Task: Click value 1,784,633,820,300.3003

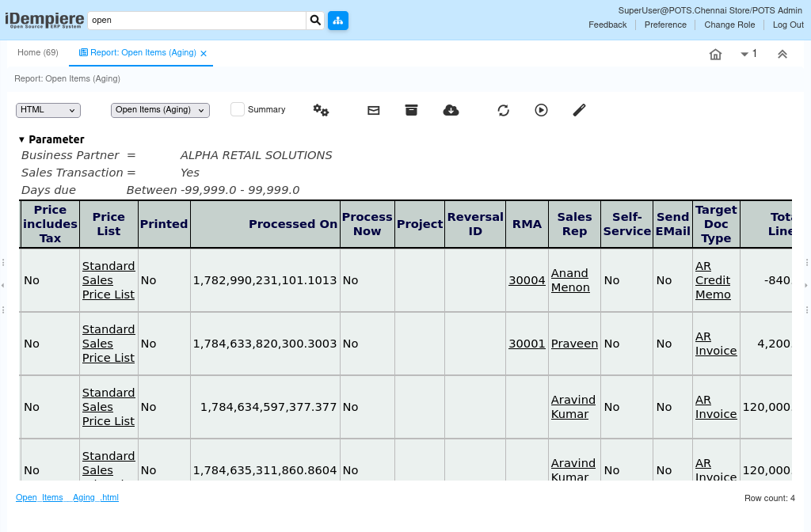Action: pyautogui.click(x=265, y=344)
